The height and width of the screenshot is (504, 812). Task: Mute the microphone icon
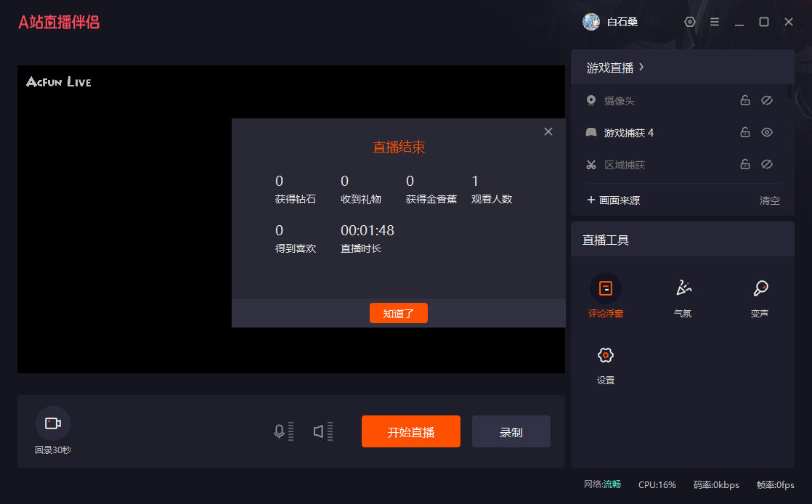[x=279, y=431]
